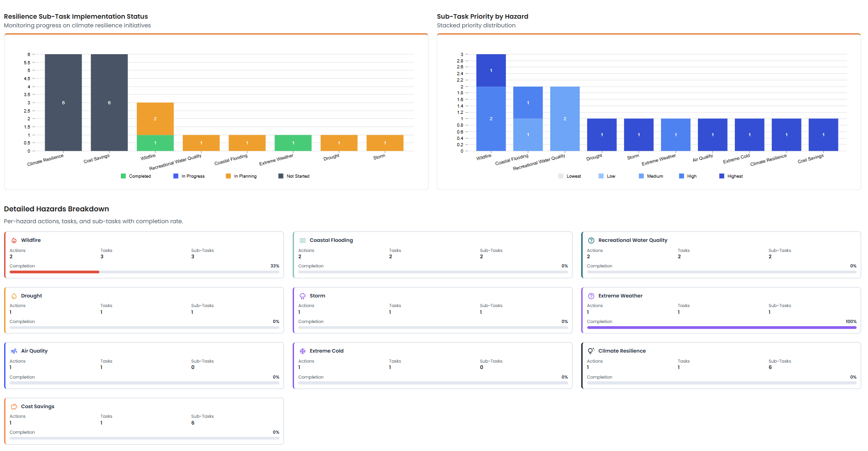This screenshot has height=451, width=868.
Task: Click the Coastal Flooding waves icon
Action: coord(303,241)
